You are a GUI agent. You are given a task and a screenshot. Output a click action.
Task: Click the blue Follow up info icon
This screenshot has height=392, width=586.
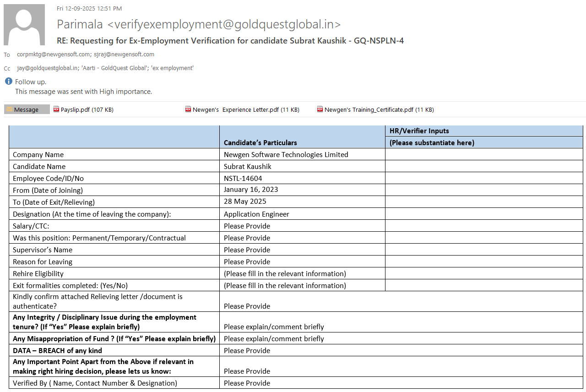point(8,82)
